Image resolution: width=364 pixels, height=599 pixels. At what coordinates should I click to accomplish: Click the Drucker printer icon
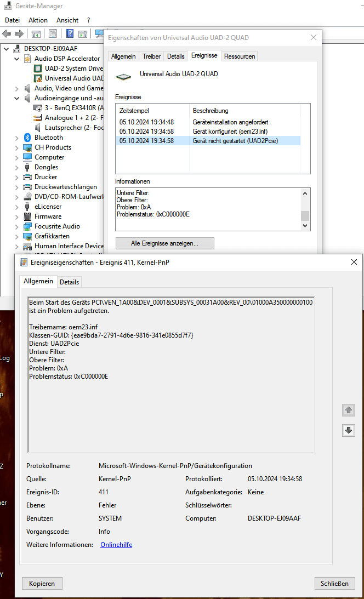pos(27,177)
